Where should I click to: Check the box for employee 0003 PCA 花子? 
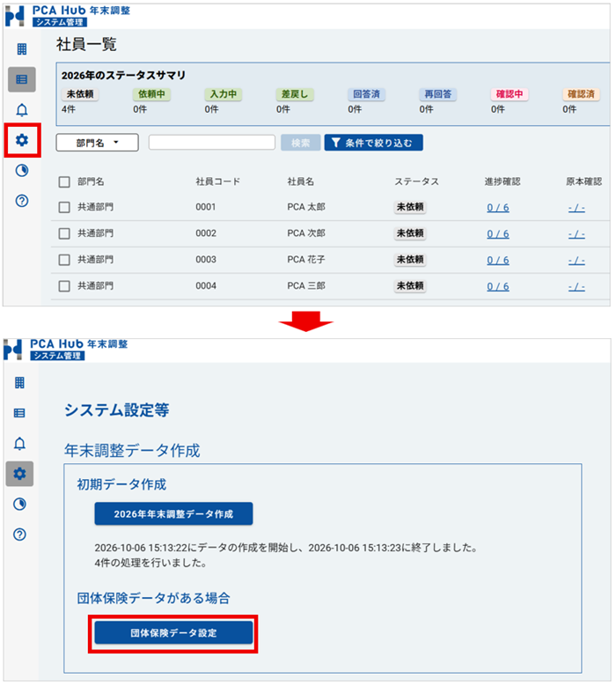click(64, 260)
